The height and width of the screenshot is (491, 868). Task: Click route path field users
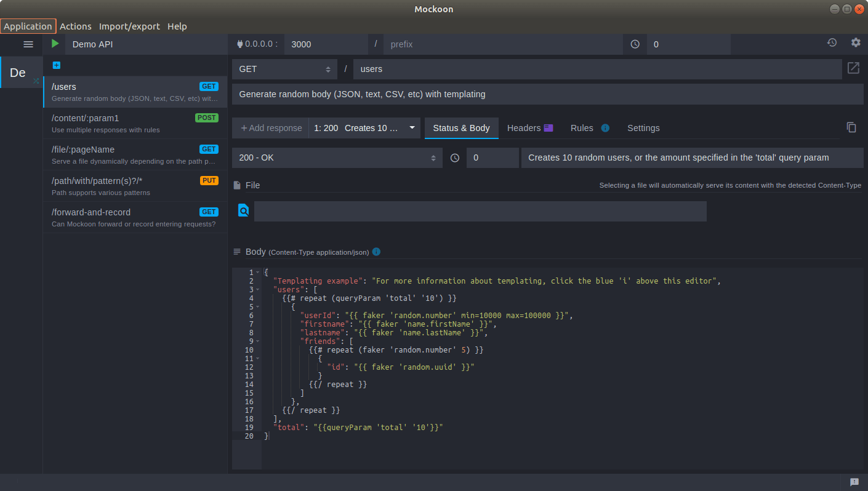pyautogui.click(x=597, y=69)
